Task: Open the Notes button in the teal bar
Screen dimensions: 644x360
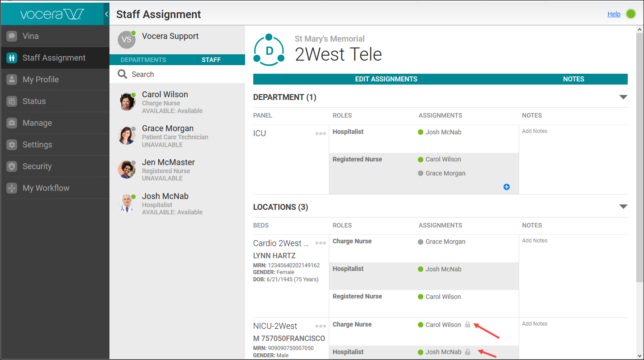Action: coord(573,79)
